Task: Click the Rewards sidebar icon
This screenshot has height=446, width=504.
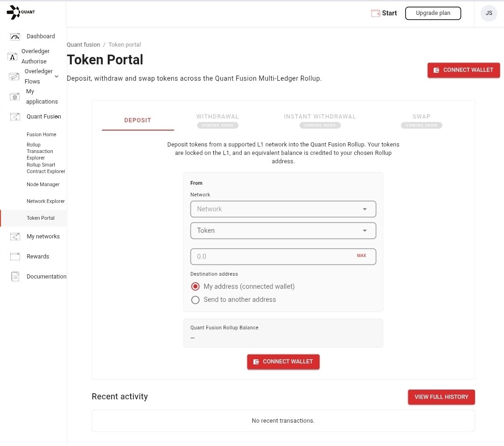Action: tap(15, 257)
